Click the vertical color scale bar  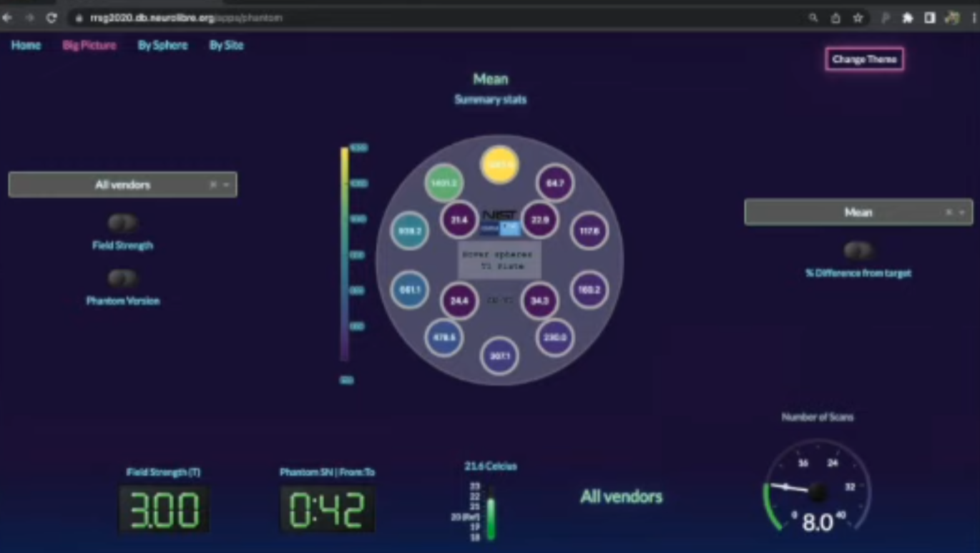coord(345,254)
